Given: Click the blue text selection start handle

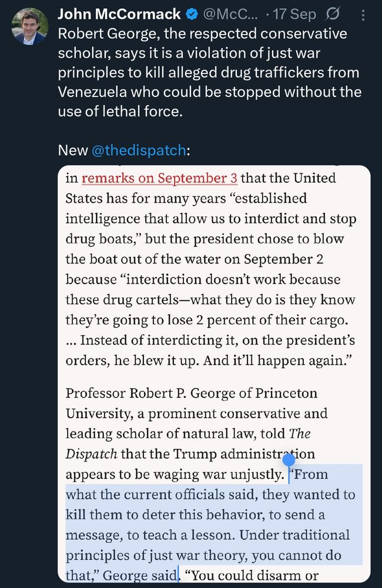Looking at the screenshot, I should [x=289, y=460].
